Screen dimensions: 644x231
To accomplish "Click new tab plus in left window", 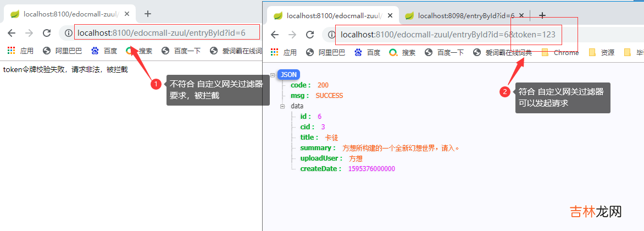I will (147, 14).
